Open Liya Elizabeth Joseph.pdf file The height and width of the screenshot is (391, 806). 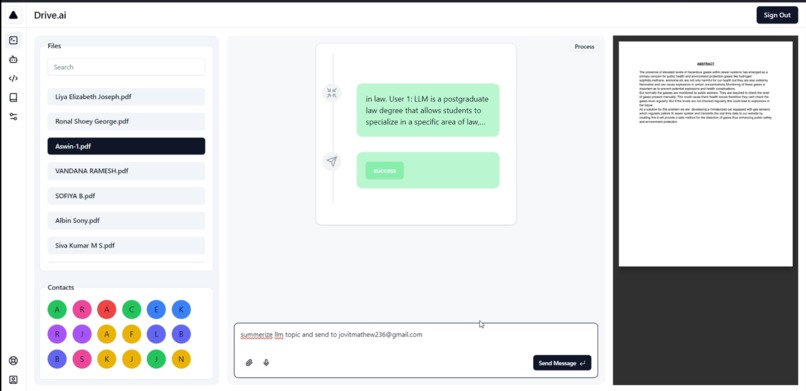pyautogui.click(x=126, y=97)
